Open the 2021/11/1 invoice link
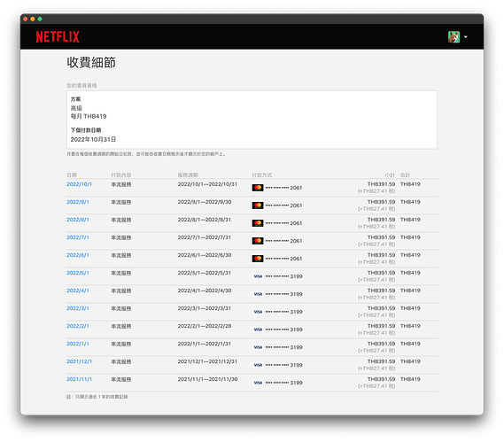 (x=79, y=379)
